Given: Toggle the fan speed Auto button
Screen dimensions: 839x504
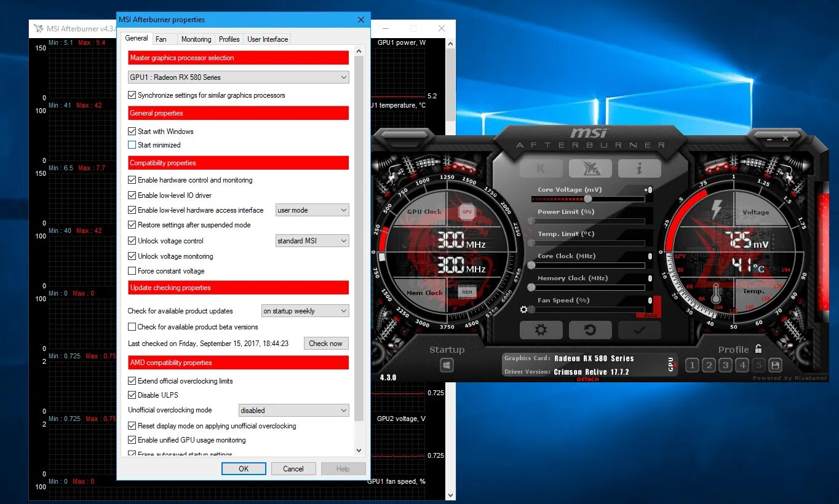Looking at the screenshot, I should click(x=651, y=315).
